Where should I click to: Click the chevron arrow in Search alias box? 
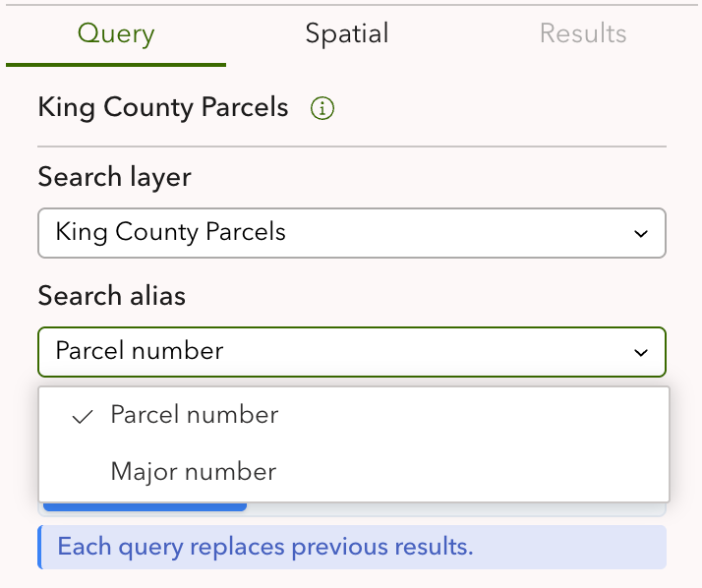pos(641,352)
